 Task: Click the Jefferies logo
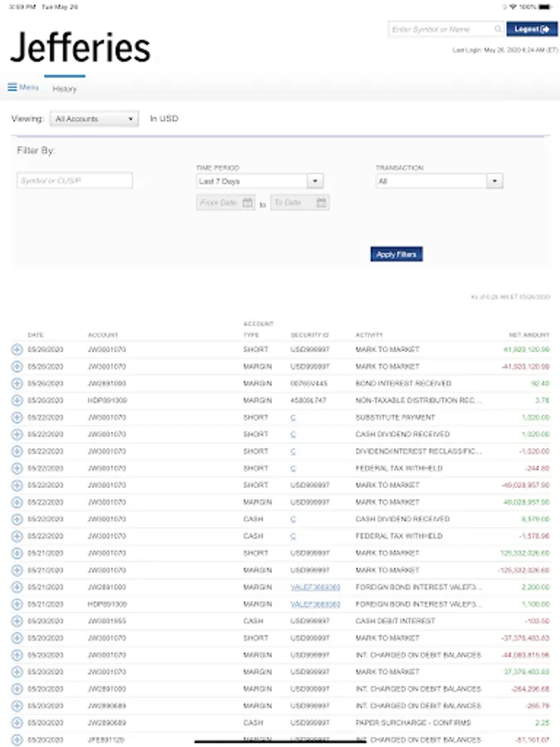click(x=80, y=47)
